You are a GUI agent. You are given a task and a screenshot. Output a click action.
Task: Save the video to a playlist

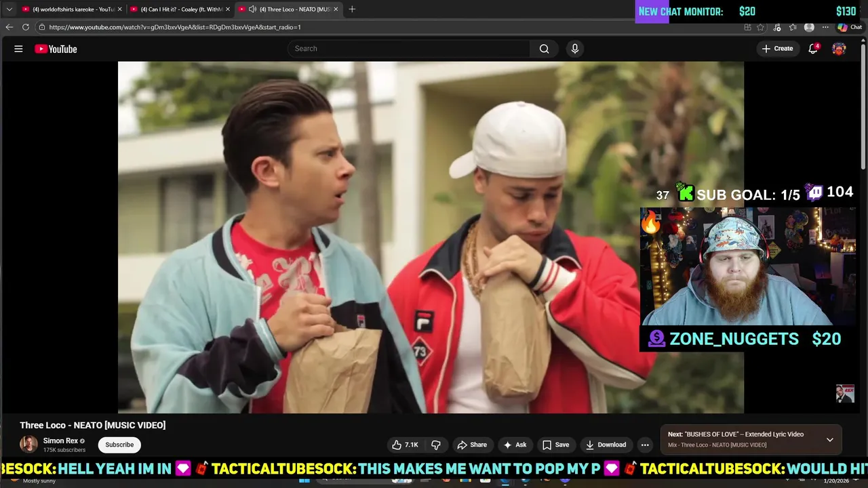click(555, 445)
